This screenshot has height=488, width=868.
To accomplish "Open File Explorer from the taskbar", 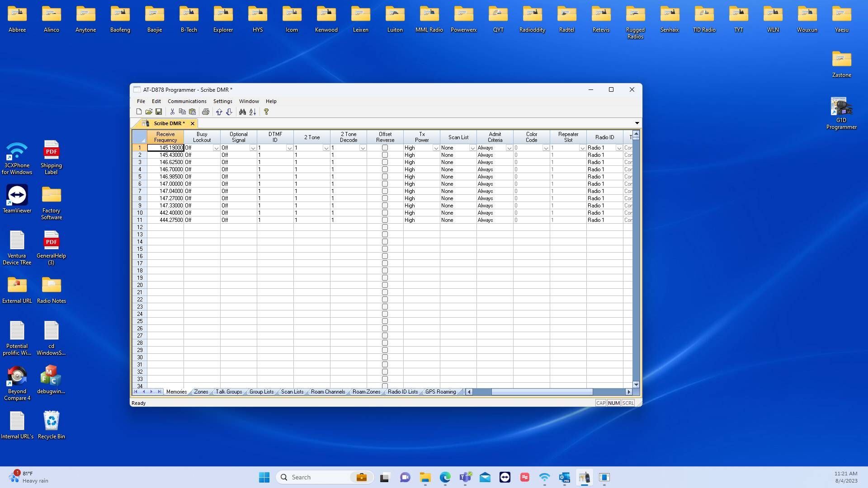I will point(425,477).
